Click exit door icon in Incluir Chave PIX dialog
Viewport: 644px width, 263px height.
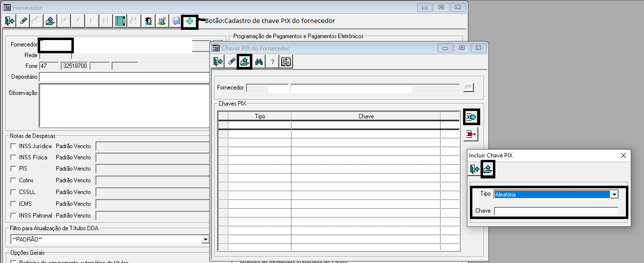click(x=474, y=169)
